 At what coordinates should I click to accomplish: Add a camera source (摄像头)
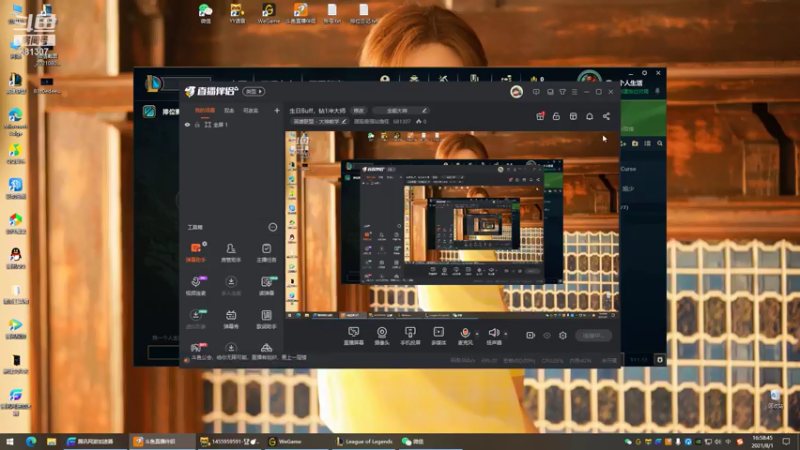pyautogui.click(x=382, y=336)
